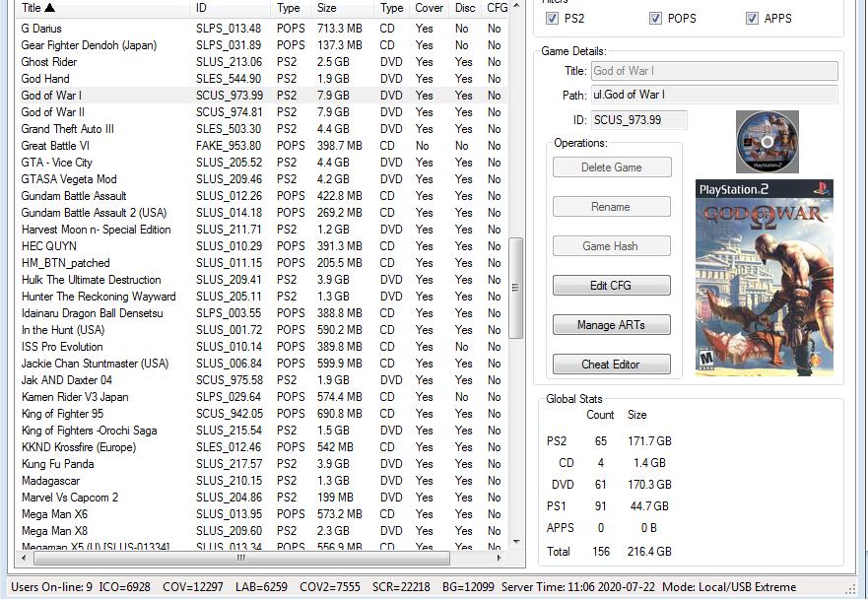Select King of Fighter 95
The width and height of the screenshot is (868, 599).
[263, 414]
